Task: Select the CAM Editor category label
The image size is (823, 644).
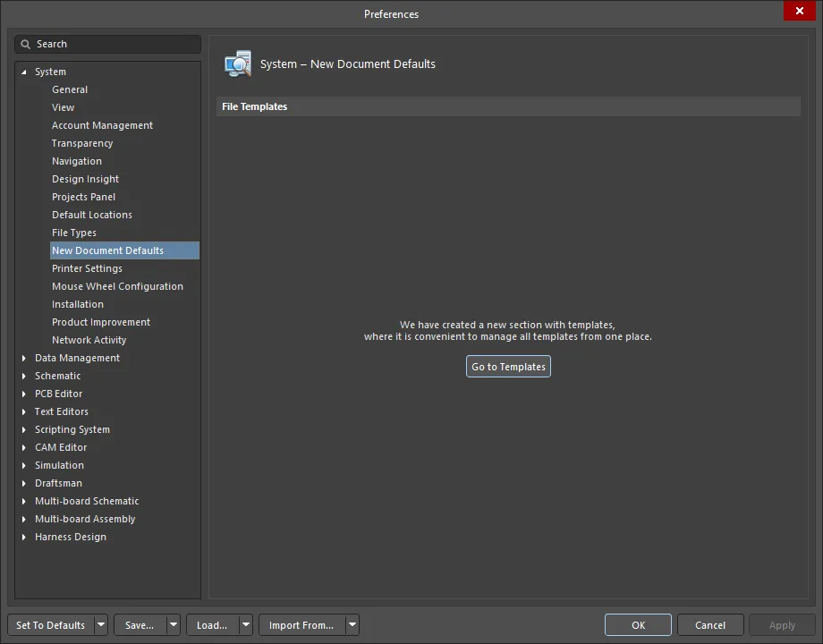Action: coord(61,447)
